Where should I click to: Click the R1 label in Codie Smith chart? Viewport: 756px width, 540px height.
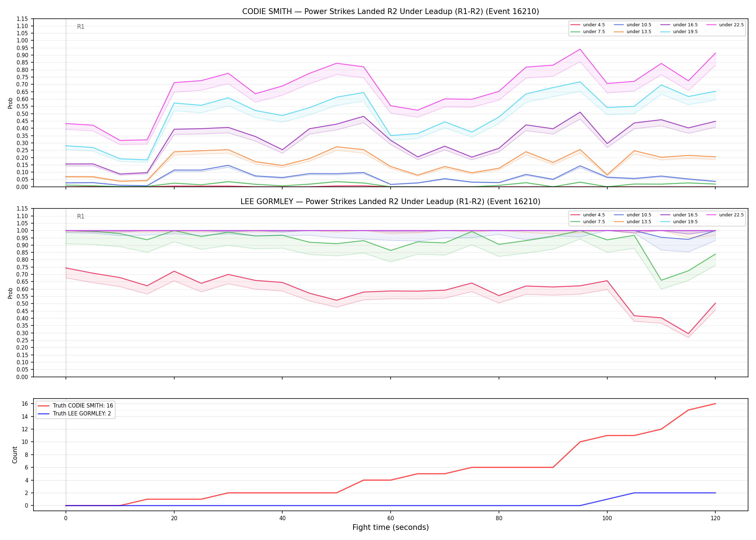(x=81, y=27)
